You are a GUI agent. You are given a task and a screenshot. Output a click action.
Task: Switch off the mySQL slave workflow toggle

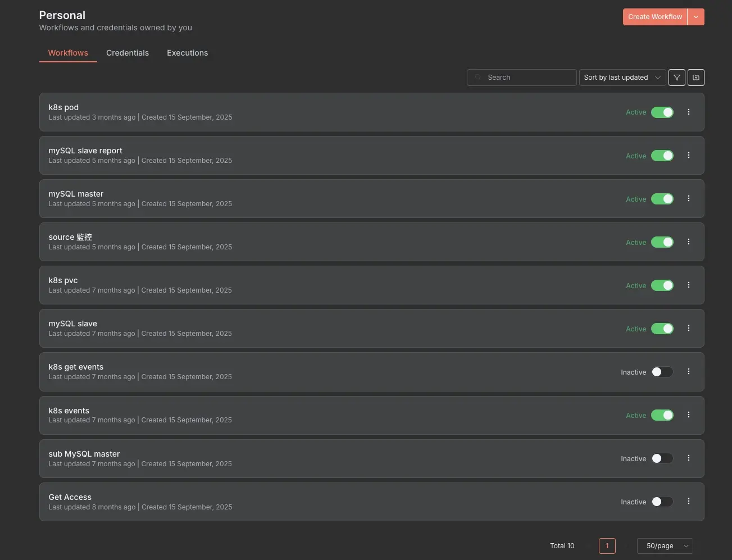click(662, 329)
